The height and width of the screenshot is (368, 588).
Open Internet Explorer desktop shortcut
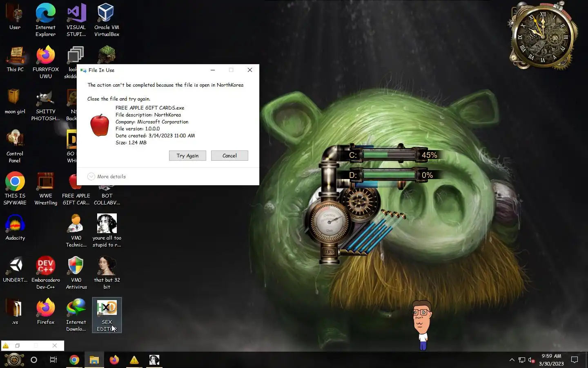coord(45,20)
